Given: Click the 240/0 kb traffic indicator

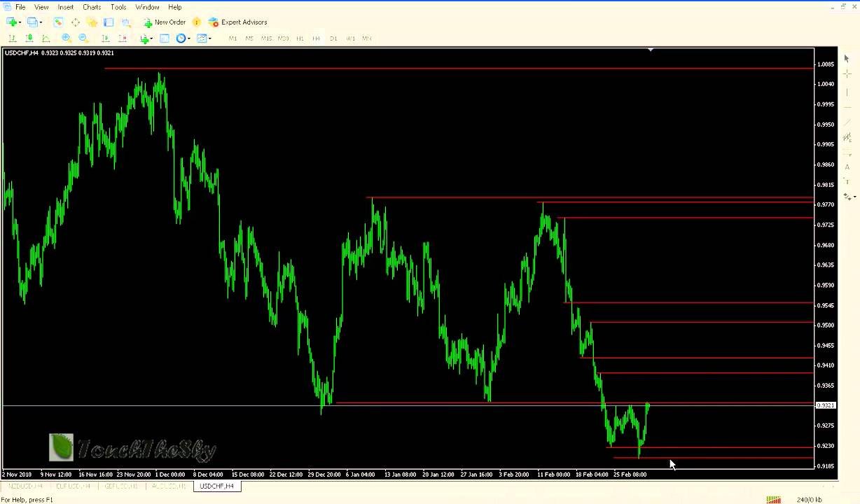Looking at the screenshot, I should click(x=810, y=500).
